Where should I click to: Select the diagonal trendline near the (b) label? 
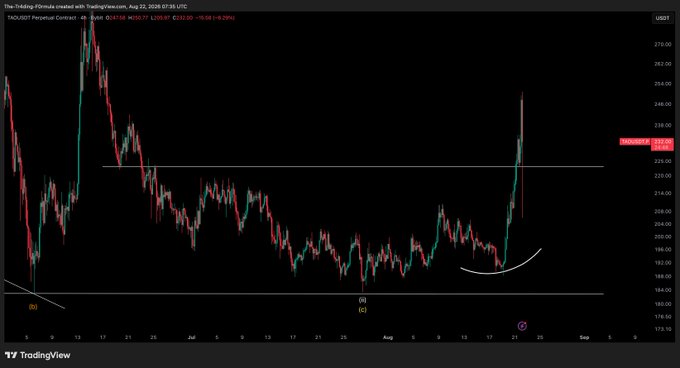pyautogui.click(x=48, y=300)
